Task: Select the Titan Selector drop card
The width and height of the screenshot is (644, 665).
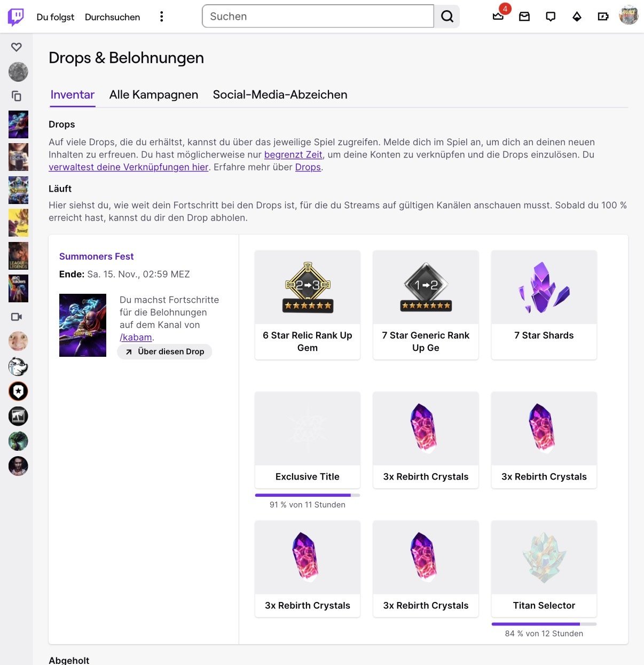Action: pyautogui.click(x=544, y=569)
